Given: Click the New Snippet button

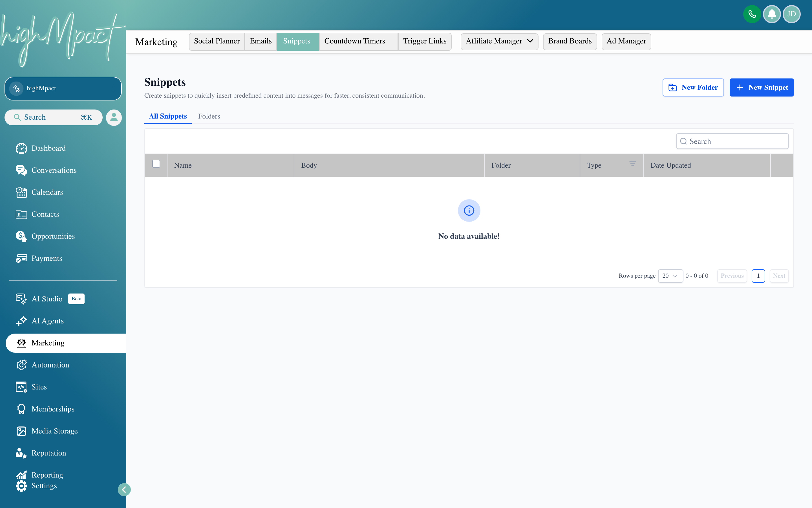Looking at the screenshot, I should [761, 87].
